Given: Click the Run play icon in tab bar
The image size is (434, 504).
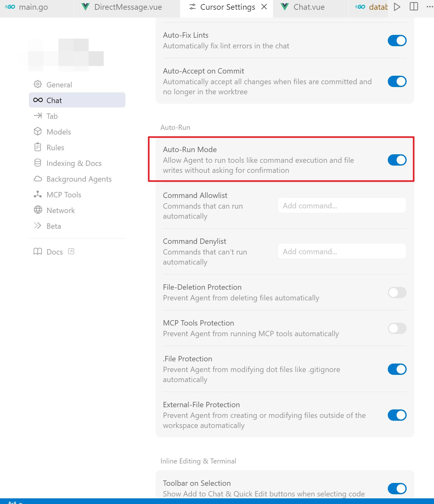Looking at the screenshot, I should point(397,7).
